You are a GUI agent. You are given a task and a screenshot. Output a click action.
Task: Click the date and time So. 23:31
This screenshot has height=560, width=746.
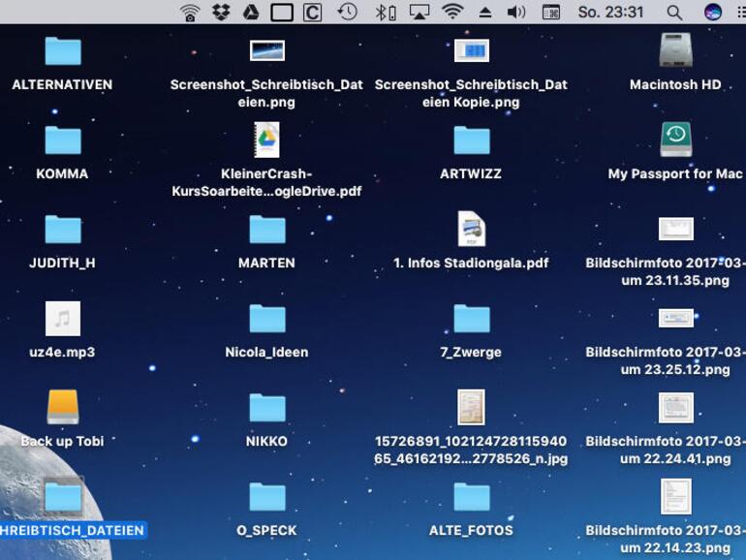[610, 13]
